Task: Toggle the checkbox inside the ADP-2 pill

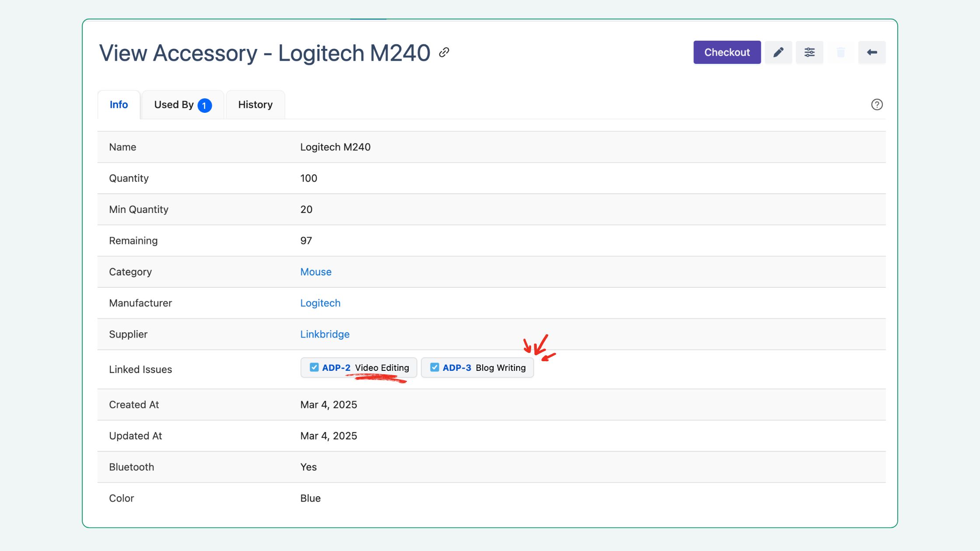Action: [x=314, y=367]
